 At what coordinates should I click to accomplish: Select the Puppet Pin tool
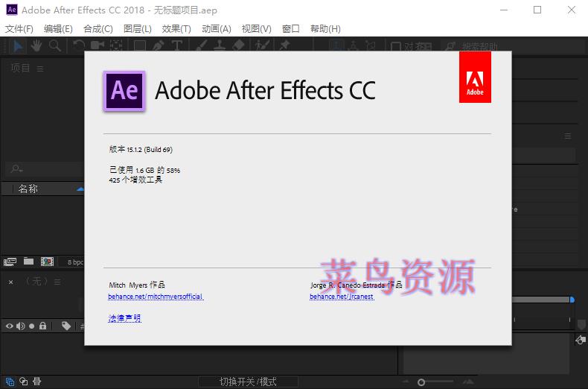pyautogui.click(x=284, y=45)
